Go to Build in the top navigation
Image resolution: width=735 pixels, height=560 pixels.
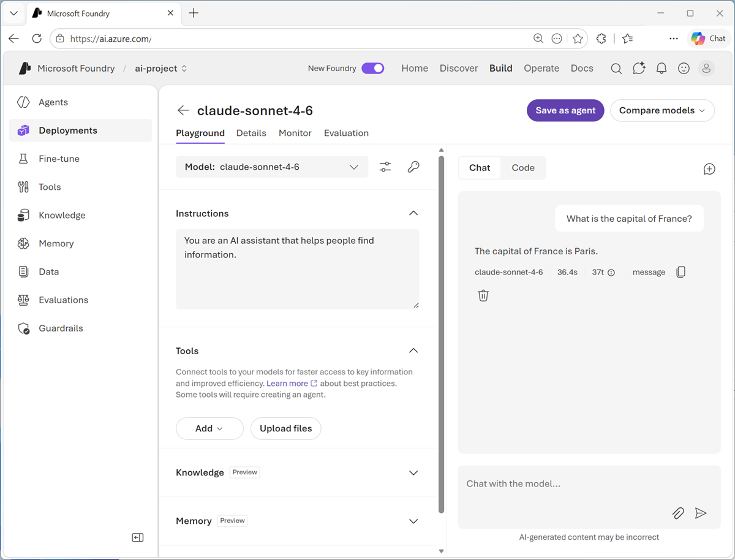(500, 68)
